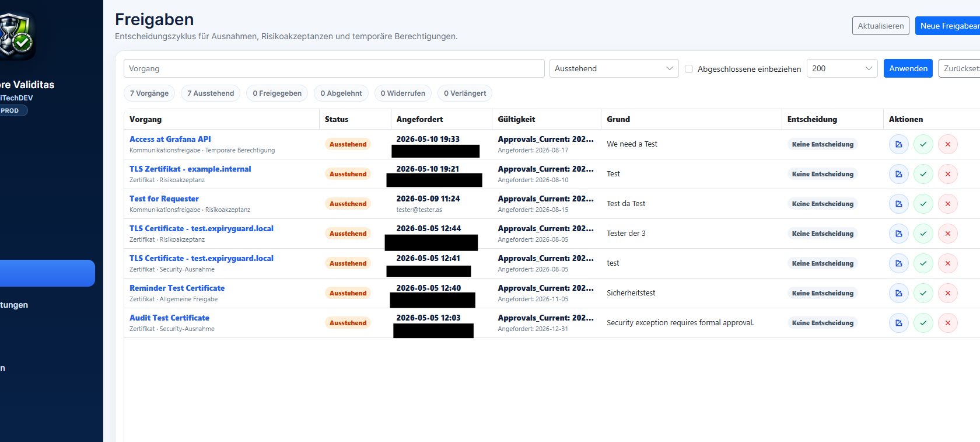Filter by 7 Vorgänge chip
Viewport: 980px width, 442px height.
[x=149, y=93]
